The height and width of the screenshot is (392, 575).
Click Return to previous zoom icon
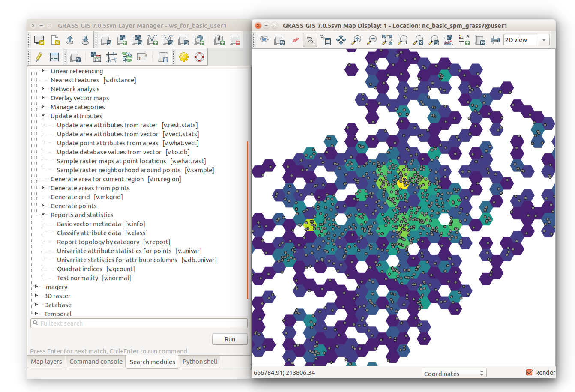pyautogui.click(x=418, y=40)
